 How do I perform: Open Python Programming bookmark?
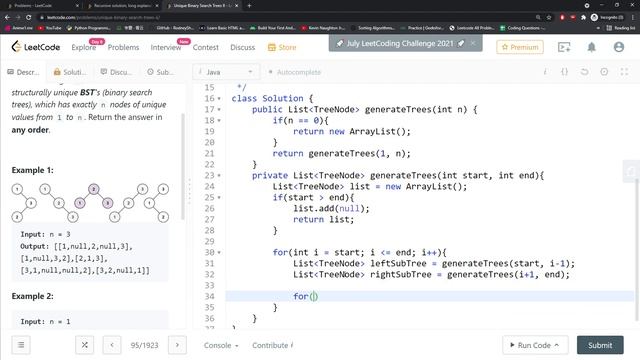tap(89, 28)
